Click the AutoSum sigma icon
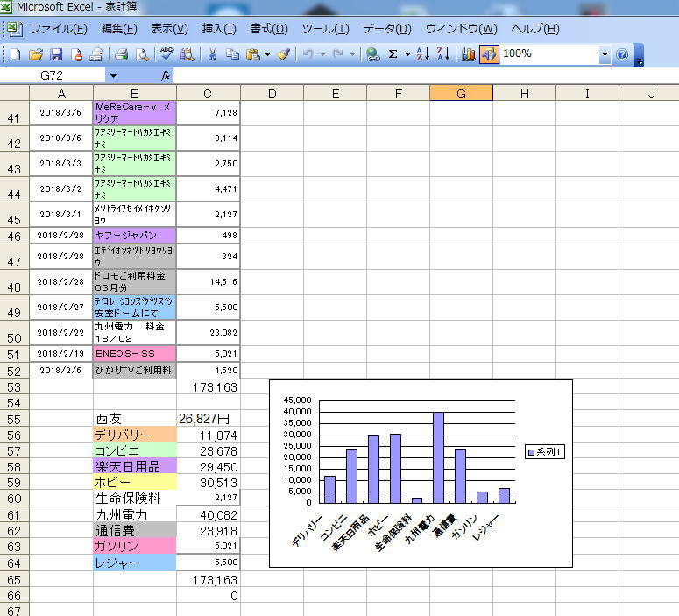The height and width of the screenshot is (616, 679). (x=393, y=54)
